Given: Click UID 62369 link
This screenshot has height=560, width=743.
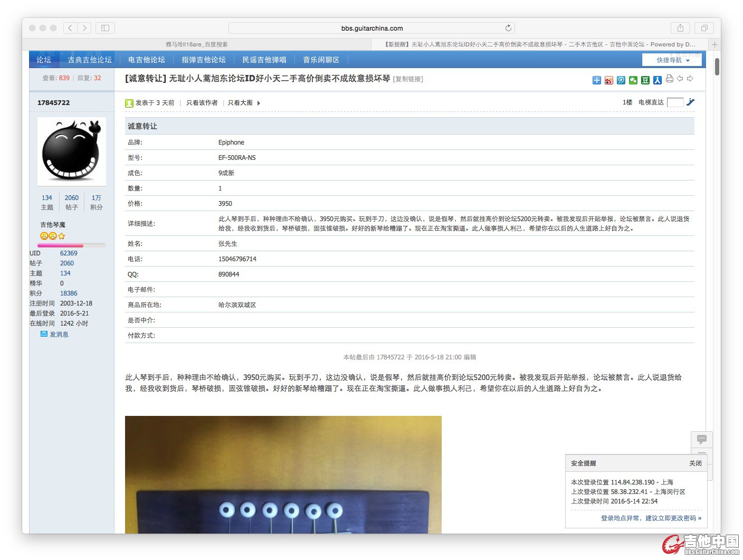Looking at the screenshot, I should point(69,253).
